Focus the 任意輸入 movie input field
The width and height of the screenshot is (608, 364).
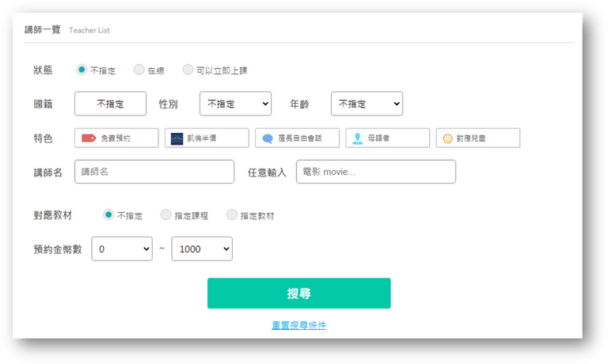click(x=376, y=172)
